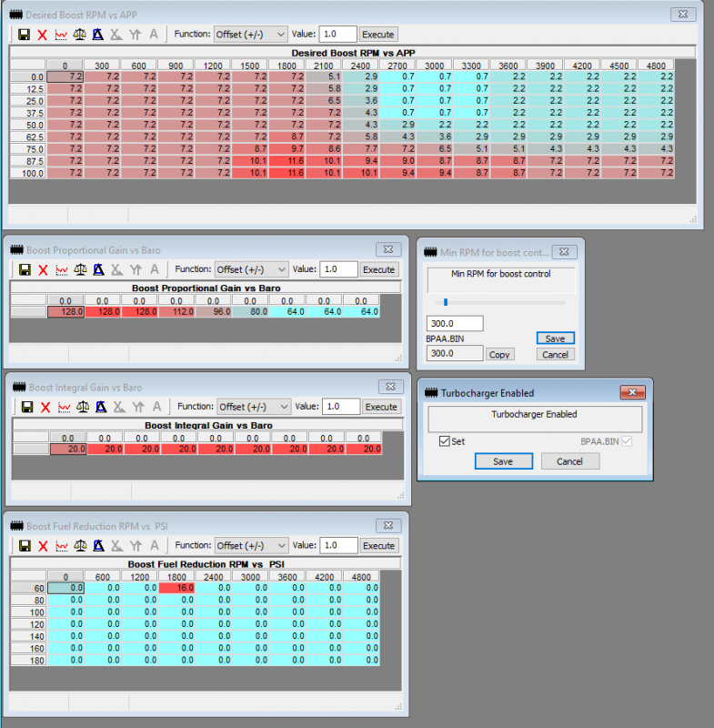
Task: Open Function combo box in Boost Fuel Reduction window
Action: coord(253,546)
